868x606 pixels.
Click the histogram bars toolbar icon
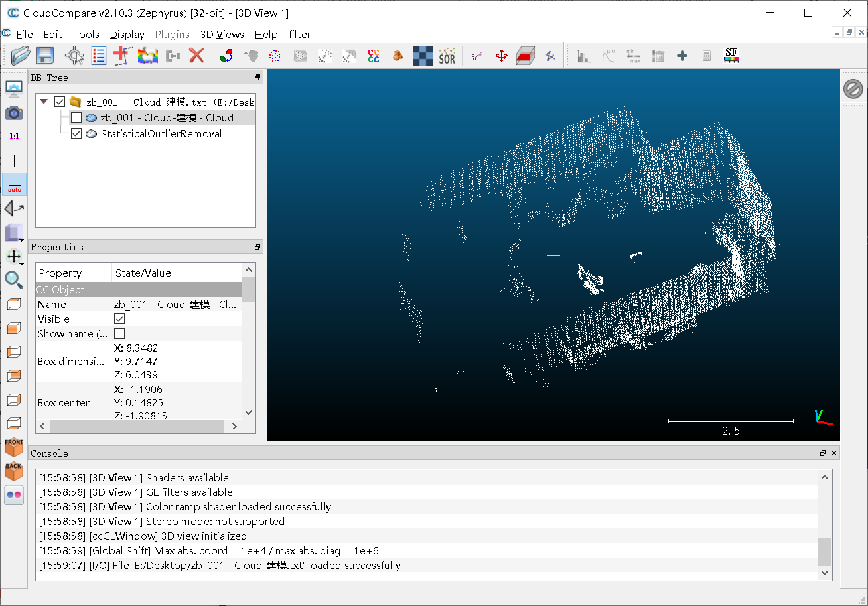click(x=584, y=56)
